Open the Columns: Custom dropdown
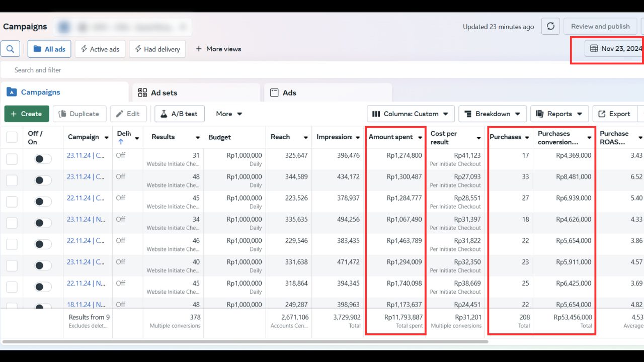The height and width of the screenshot is (362, 644). 411,114
